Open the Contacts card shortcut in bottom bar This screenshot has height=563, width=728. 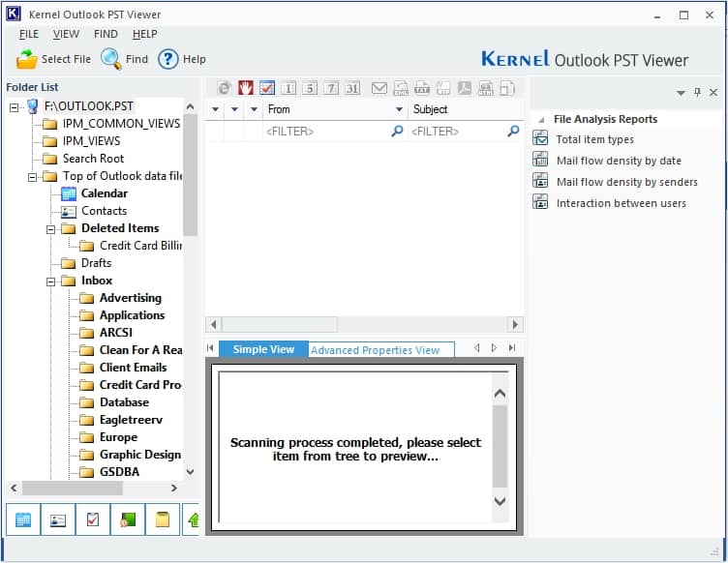coord(58,519)
